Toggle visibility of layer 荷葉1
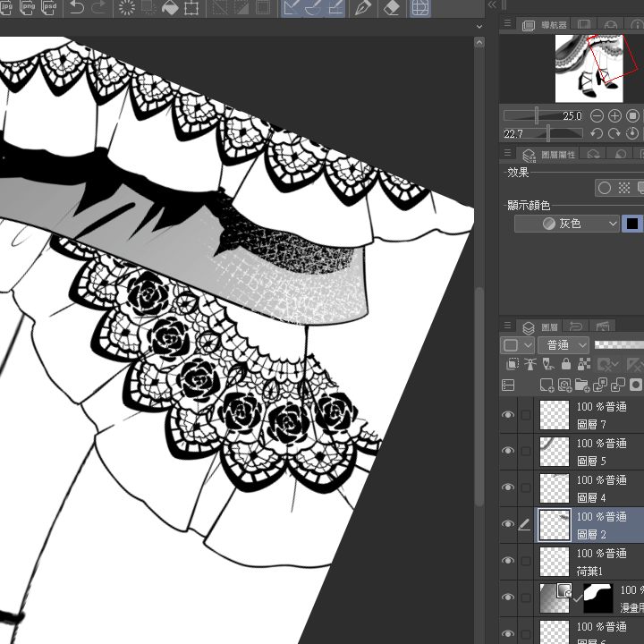Image resolution: width=644 pixels, height=644 pixels. point(508,561)
